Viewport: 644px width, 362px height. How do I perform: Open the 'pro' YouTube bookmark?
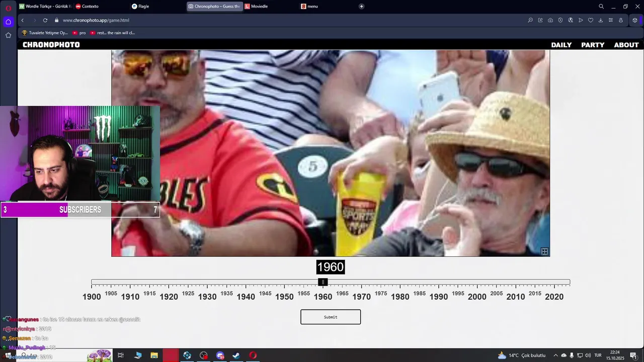coord(79,33)
